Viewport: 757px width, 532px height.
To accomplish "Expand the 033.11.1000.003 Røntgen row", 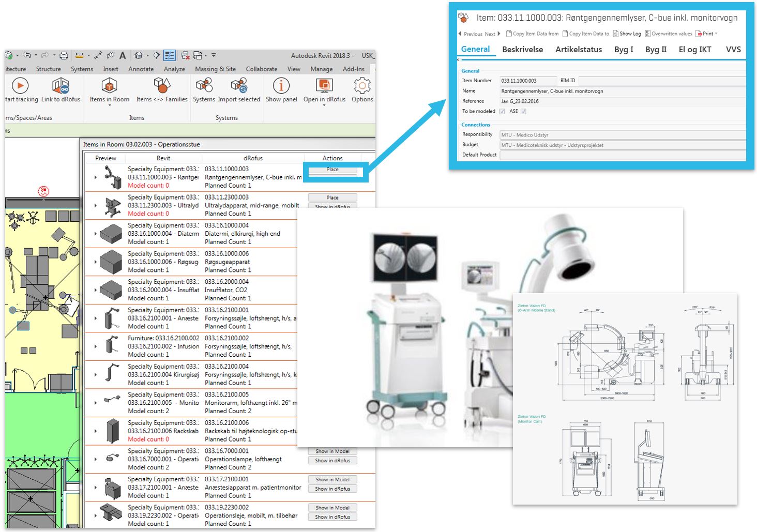I will pyautogui.click(x=96, y=177).
